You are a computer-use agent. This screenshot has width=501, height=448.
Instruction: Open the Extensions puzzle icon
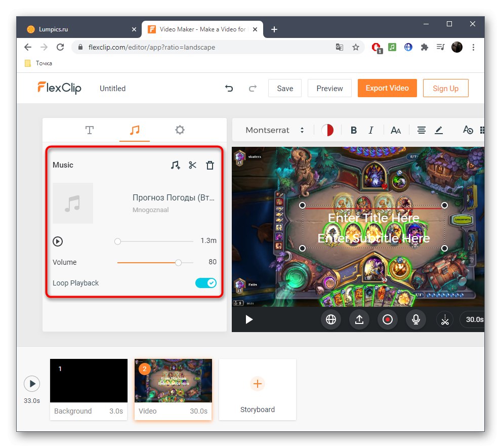(x=424, y=47)
